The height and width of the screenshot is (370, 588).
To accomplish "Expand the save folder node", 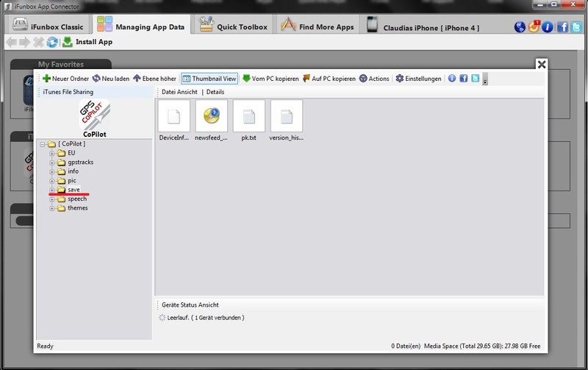I will click(x=53, y=190).
